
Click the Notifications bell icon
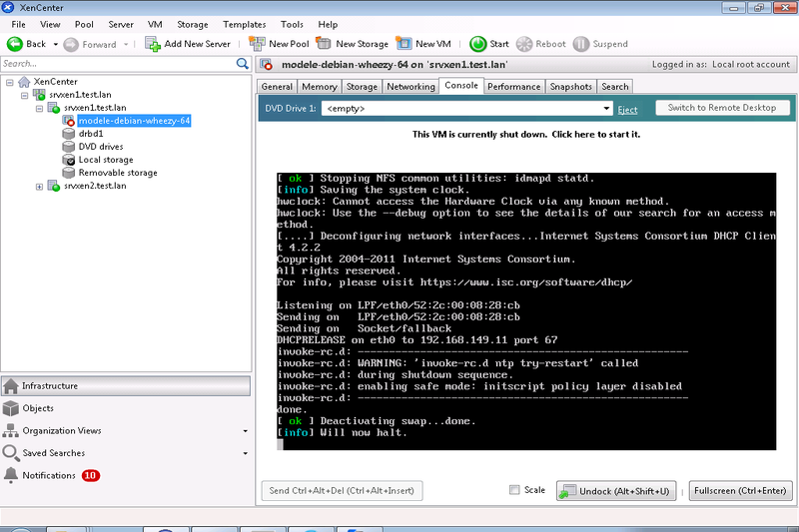tap(11, 475)
